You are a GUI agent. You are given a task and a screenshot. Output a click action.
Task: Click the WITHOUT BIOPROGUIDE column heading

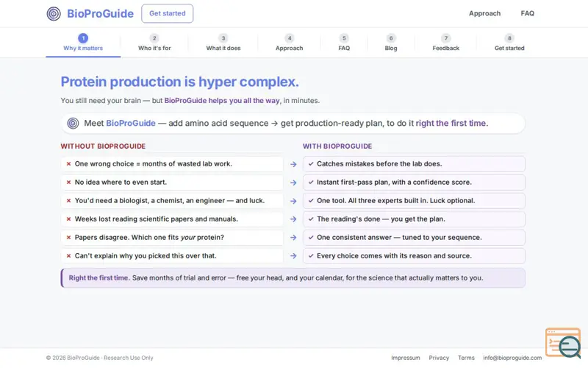point(103,146)
